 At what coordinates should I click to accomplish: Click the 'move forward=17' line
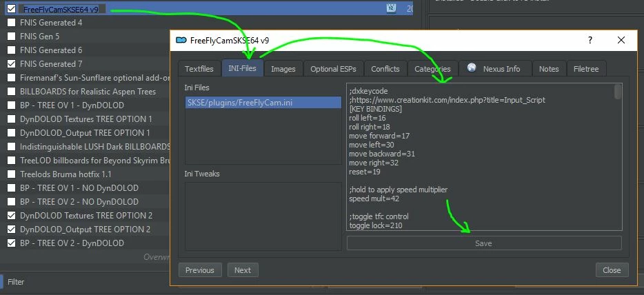pos(379,136)
